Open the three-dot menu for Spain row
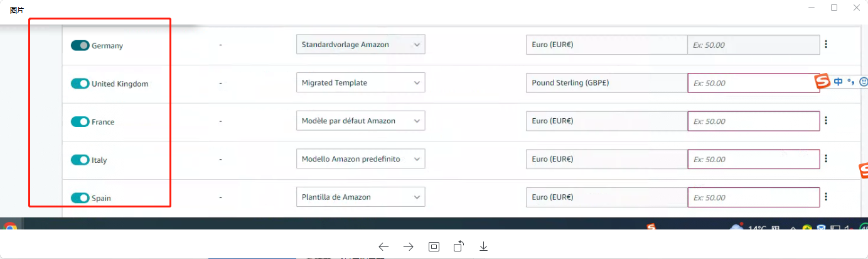Viewport: 868px width, 259px height. (x=826, y=197)
